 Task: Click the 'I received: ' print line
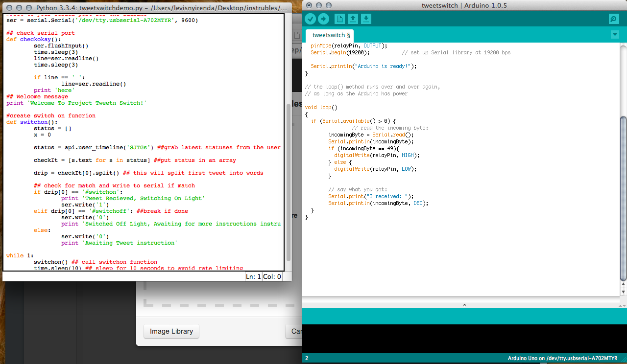[x=371, y=196]
